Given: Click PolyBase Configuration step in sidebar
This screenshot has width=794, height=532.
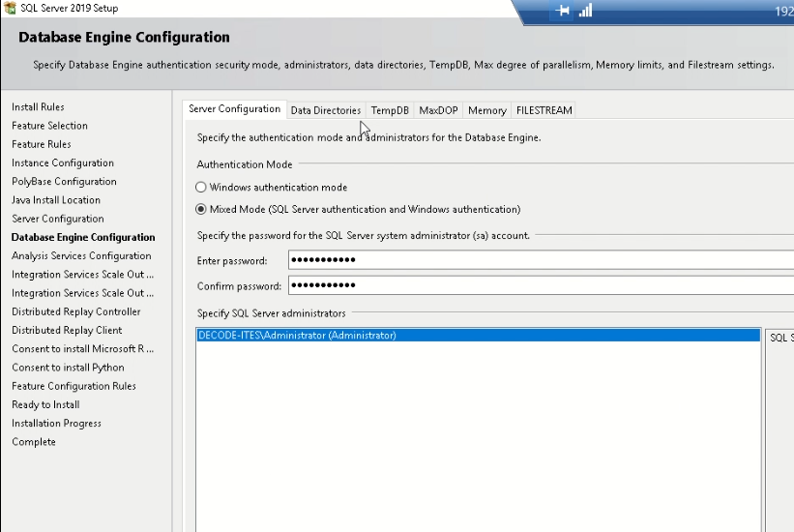Looking at the screenshot, I should 64,182.
